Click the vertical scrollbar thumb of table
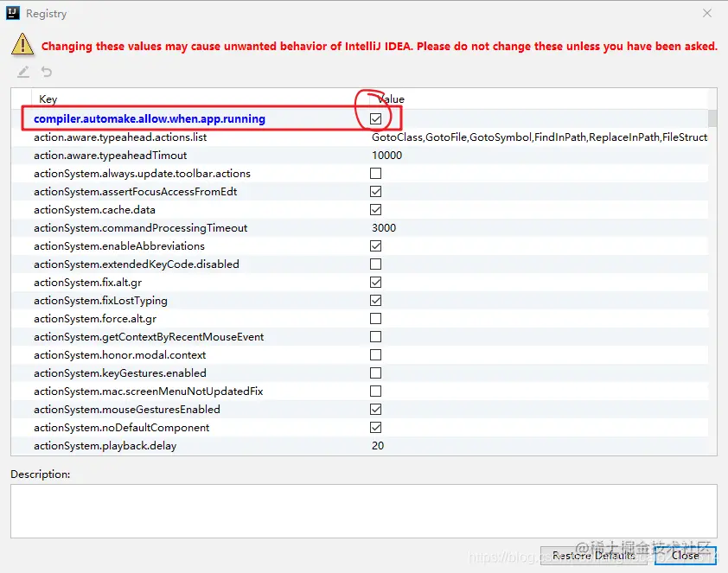 (712, 118)
